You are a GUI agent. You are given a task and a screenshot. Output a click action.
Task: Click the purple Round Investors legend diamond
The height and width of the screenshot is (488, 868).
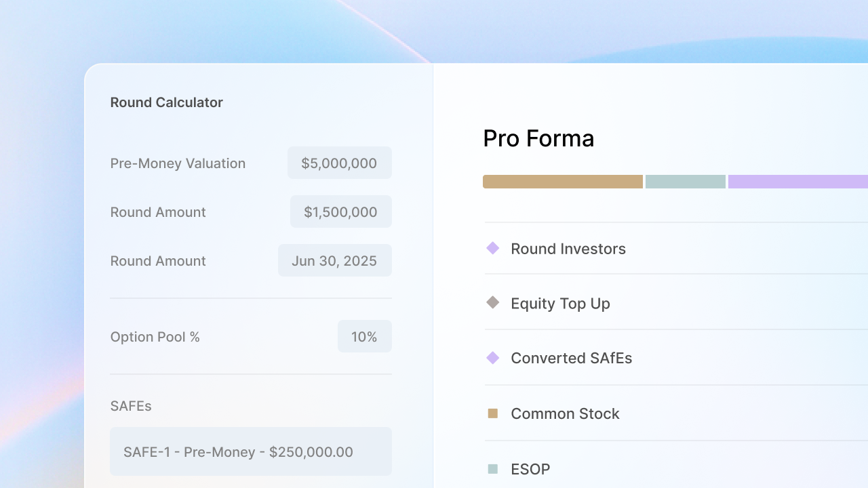click(x=492, y=249)
